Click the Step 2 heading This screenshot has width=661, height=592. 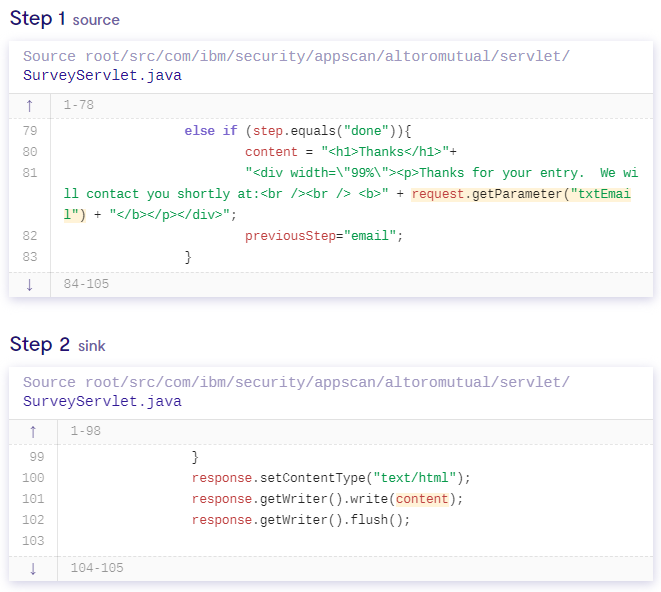tap(40, 344)
